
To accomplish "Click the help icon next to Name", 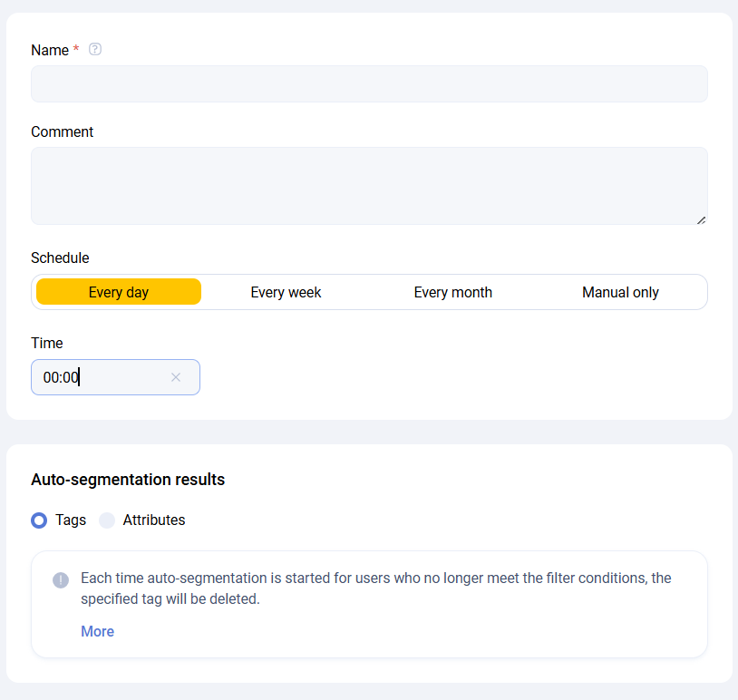I will [x=95, y=50].
